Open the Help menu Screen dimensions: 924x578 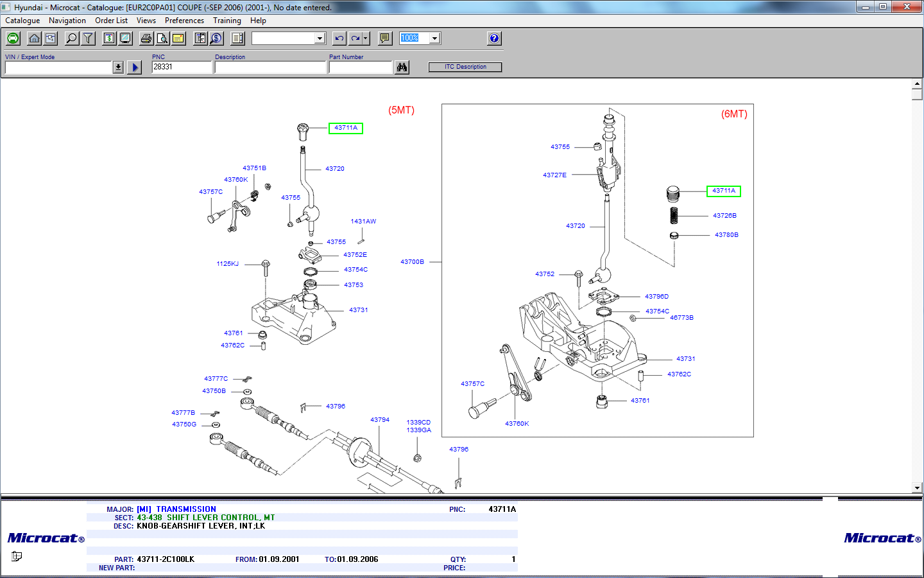point(258,21)
